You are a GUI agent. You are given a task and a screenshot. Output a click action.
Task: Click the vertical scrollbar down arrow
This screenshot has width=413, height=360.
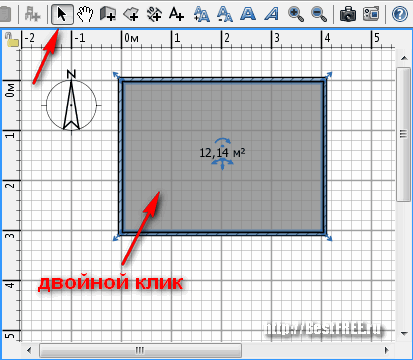click(404, 333)
